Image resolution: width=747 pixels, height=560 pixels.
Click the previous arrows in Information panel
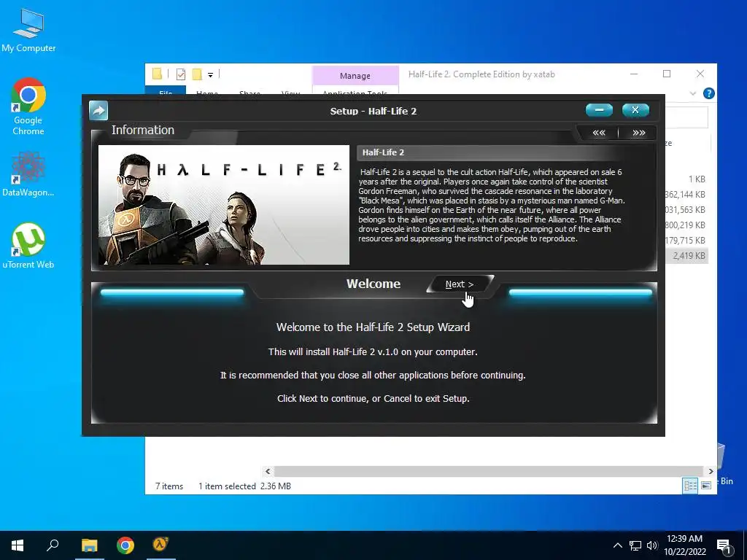(x=599, y=133)
